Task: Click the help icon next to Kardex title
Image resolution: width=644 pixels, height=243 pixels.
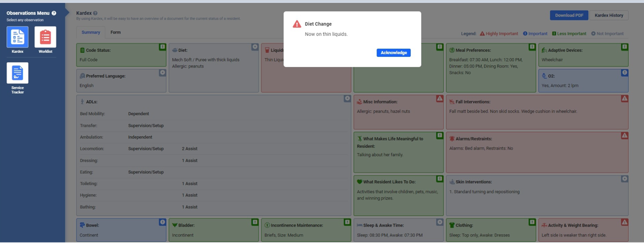Action: (x=95, y=13)
